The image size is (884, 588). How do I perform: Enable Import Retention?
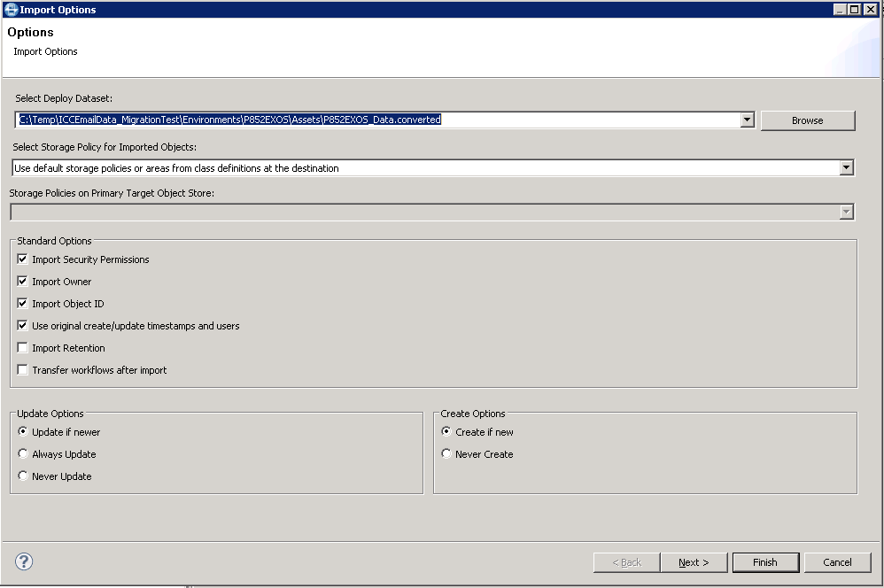22,347
